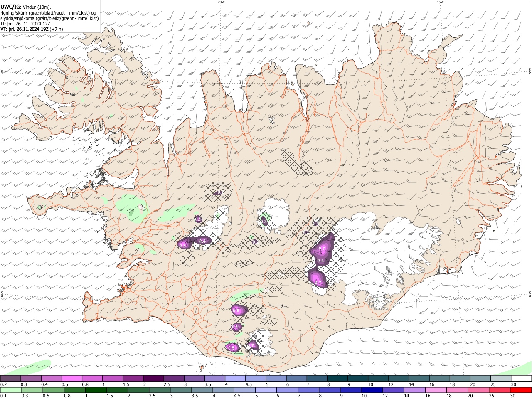
Task: Click lower legend swatch between 10 and 12
Action: click(372, 390)
